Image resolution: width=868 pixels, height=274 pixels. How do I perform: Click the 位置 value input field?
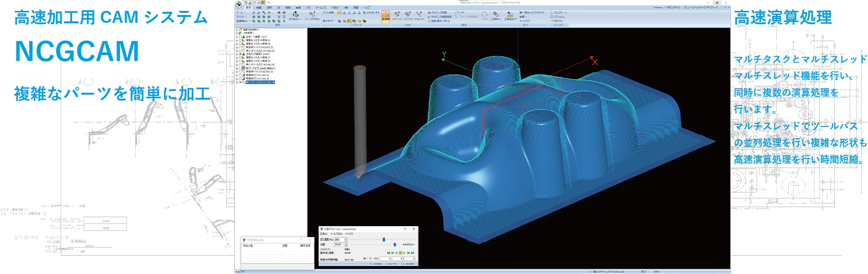339,244
